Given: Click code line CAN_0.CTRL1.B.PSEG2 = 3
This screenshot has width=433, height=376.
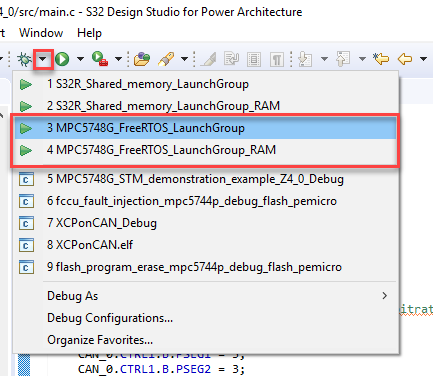Looking at the screenshot, I should 161,369.
